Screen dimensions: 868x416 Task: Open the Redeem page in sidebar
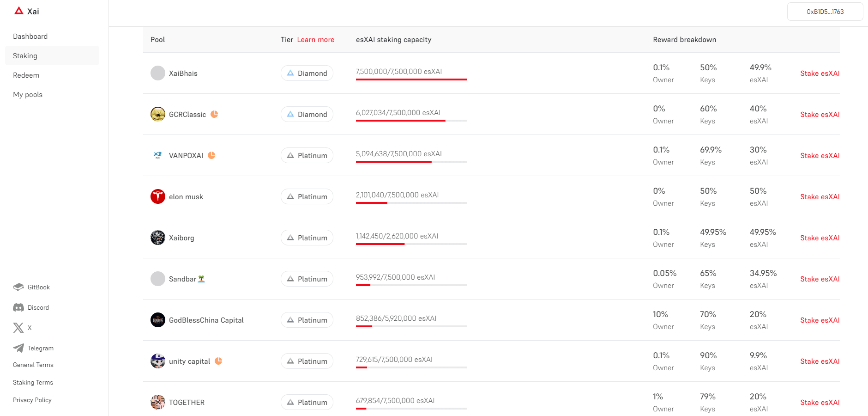tap(26, 75)
